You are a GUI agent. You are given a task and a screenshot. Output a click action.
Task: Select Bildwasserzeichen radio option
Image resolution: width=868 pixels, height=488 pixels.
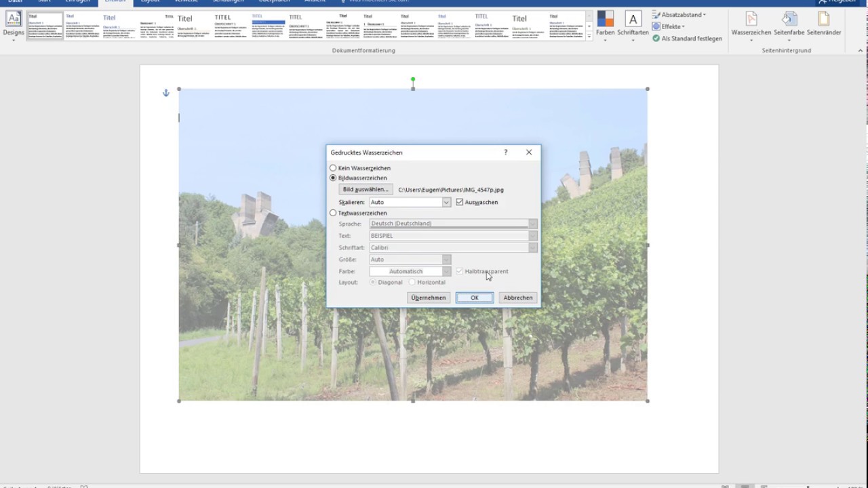(333, 178)
